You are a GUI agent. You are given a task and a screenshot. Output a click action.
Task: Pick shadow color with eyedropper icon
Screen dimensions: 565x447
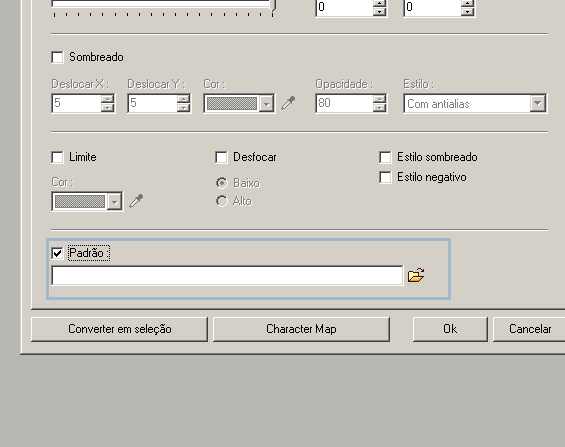click(x=288, y=103)
